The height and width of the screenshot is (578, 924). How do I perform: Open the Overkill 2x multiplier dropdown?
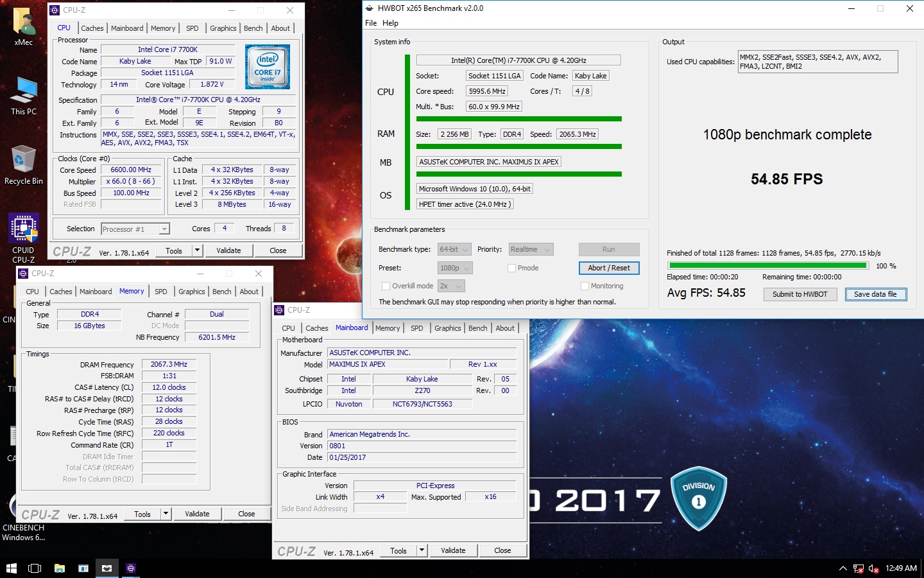[451, 286]
